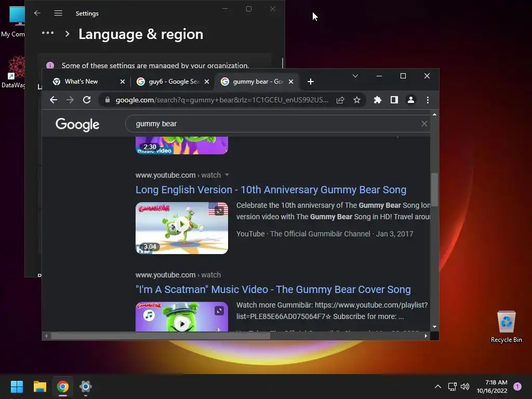Image resolution: width=532 pixels, height=399 pixels.
Task: Open the Settings hamburger navigation menu
Action: click(x=58, y=13)
